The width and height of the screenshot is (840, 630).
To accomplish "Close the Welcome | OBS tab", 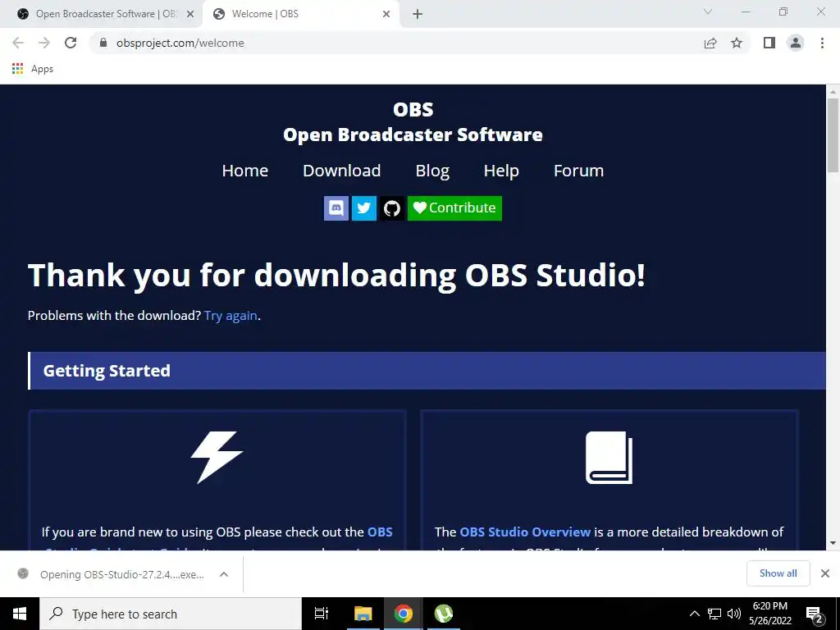I will pyautogui.click(x=386, y=14).
